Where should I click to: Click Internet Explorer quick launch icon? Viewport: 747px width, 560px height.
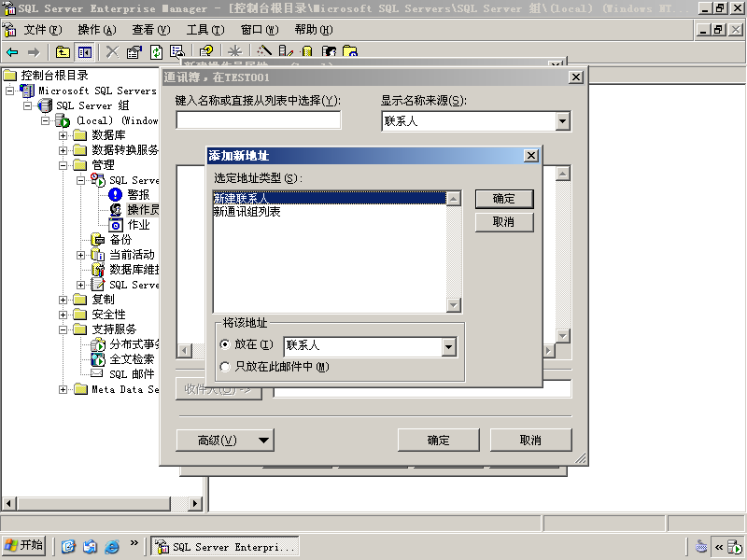pyautogui.click(x=111, y=546)
